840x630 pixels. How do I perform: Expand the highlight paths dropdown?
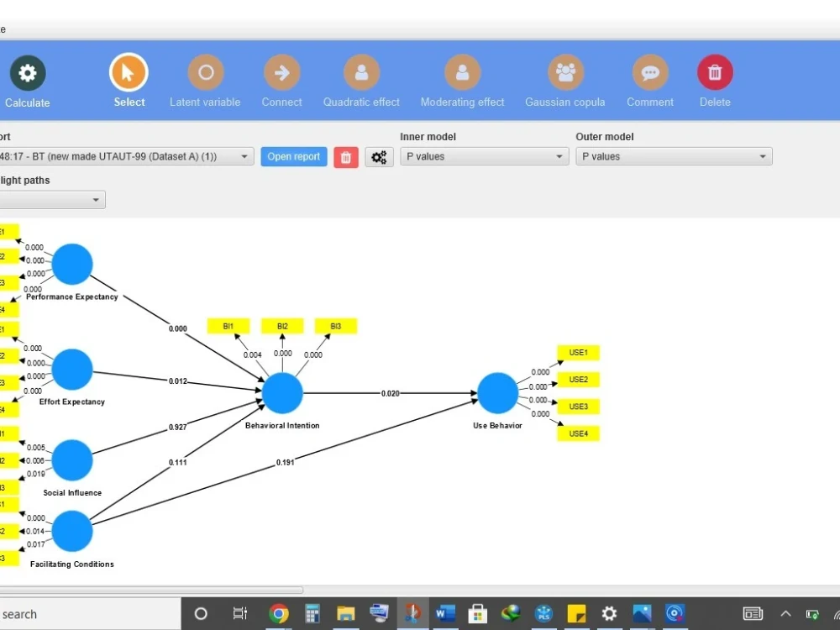pyautogui.click(x=52, y=200)
